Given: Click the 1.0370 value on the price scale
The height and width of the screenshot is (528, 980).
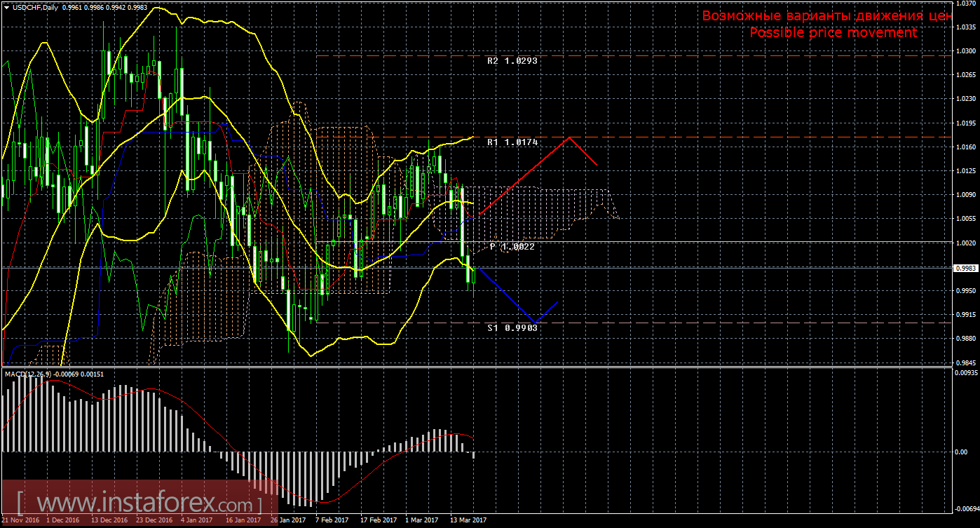Looking at the screenshot, I should pos(965,4).
